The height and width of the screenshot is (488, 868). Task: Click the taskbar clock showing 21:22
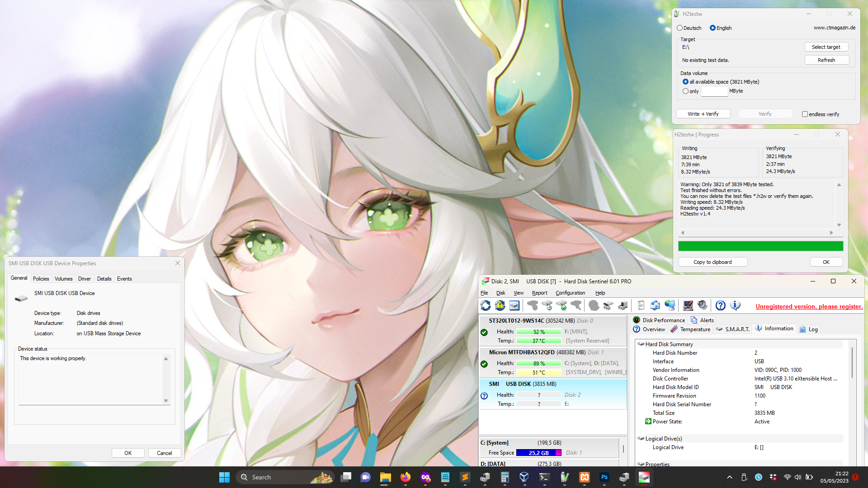tap(835, 477)
